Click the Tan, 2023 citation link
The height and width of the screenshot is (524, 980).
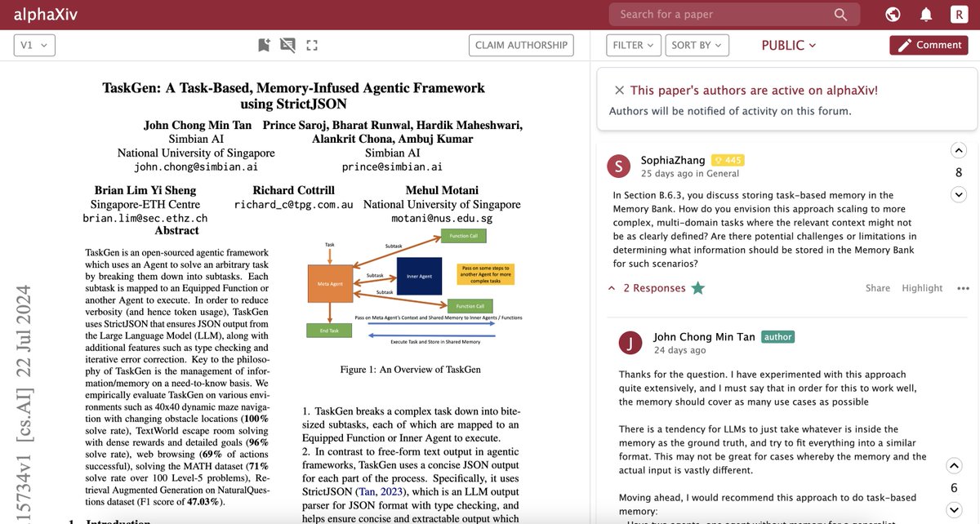(381, 491)
